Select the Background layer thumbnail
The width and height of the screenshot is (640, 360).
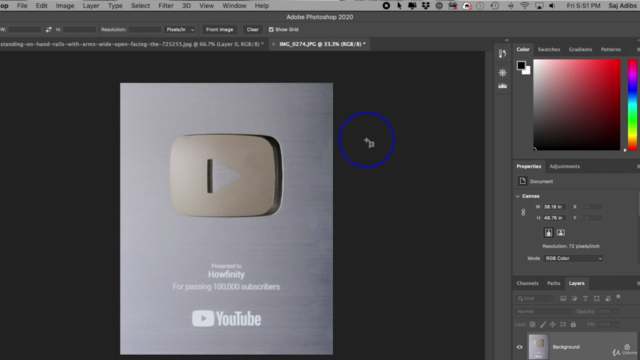[538, 347]
